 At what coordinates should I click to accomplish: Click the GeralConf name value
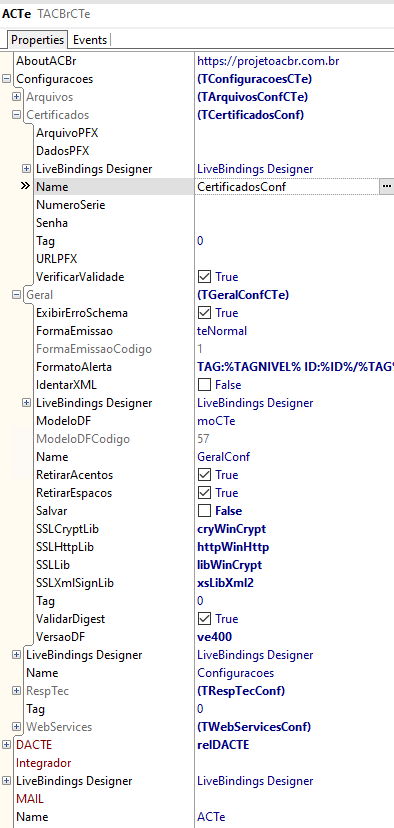point(223,457)
